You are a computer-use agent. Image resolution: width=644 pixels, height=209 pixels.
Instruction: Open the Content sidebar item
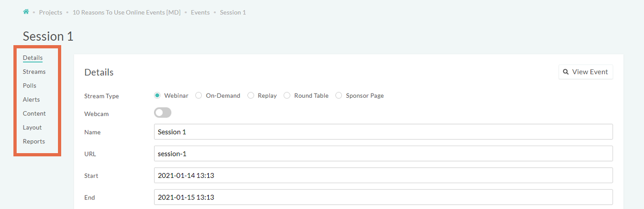coord(34,113)
